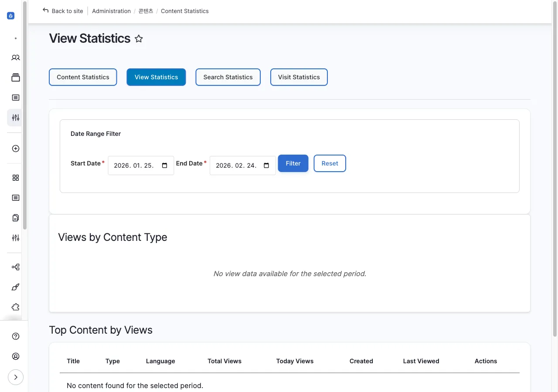Image resolution: width=558 pixels, height=392 pixels.
Task: Select the document page icon in sidebar
Action: click(15, 217)
